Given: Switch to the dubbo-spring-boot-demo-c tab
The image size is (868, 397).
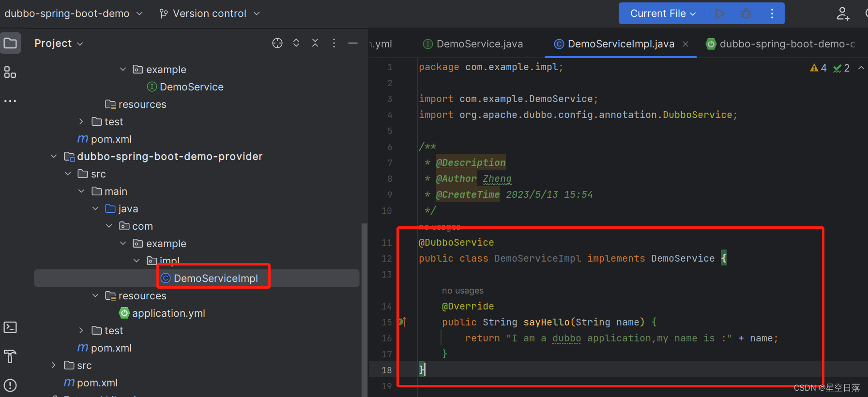Looking at the screenshot, I should (x=780, y=44).
